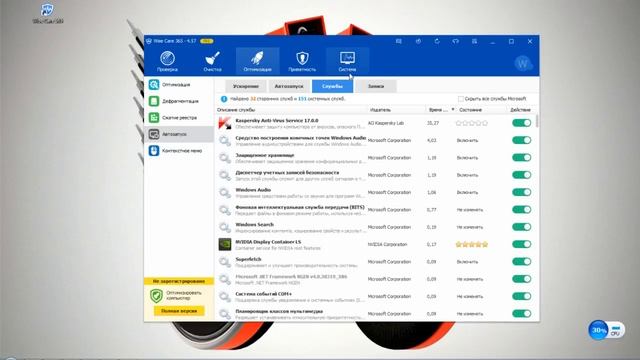Switch to the Ускорение tab
This screenshot has height=360, width=640.
point(246,86)
